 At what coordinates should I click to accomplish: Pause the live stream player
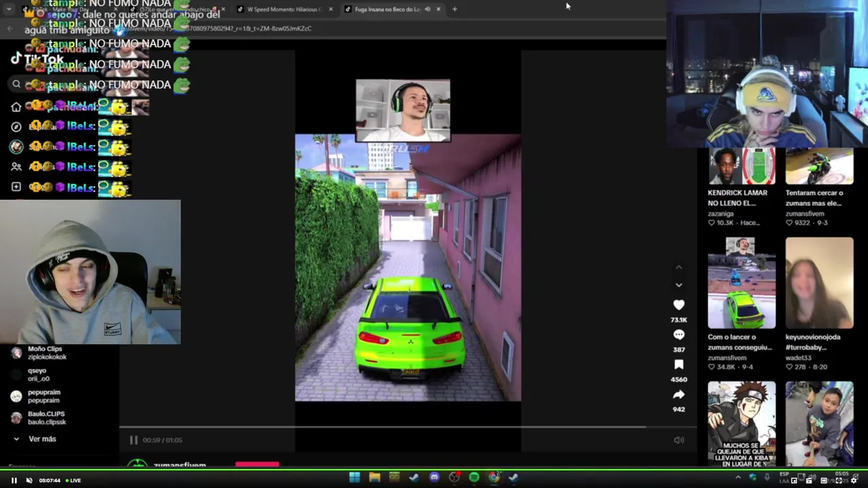coord(14,481)
